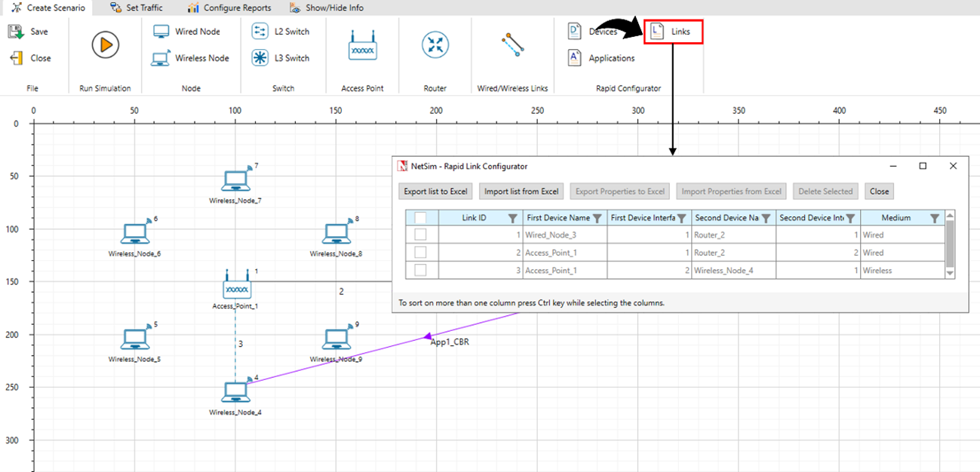
Task: Select the Wireless Node tool
Action: 191,58
